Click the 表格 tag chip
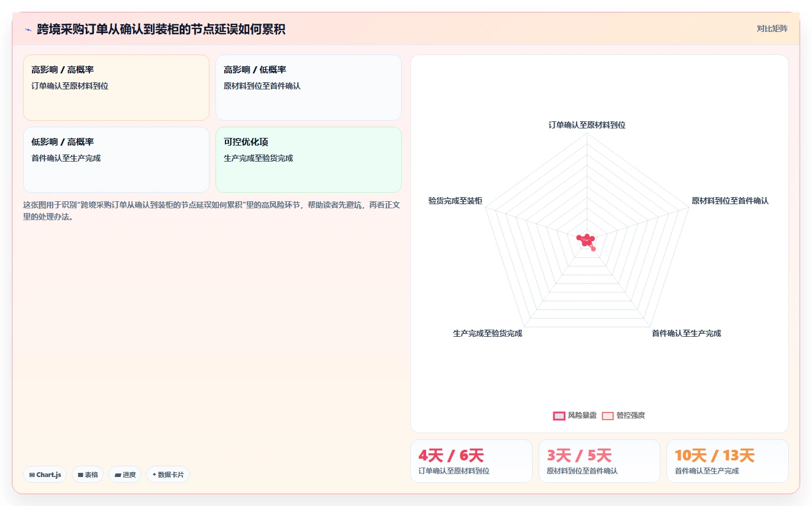812x506 pixels. 88,475
